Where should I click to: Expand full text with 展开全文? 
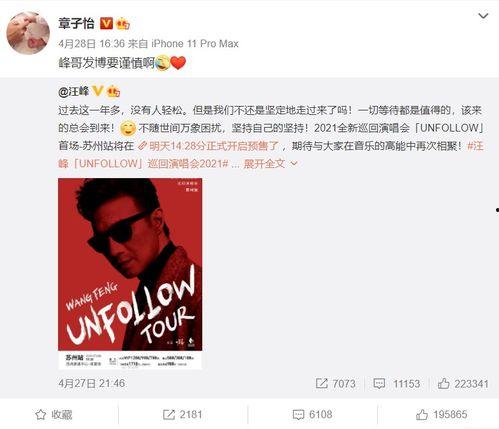[x=270, y=163]
